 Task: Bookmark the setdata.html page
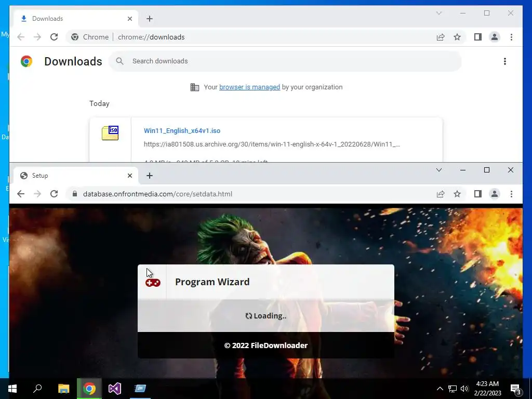(457, 194)
